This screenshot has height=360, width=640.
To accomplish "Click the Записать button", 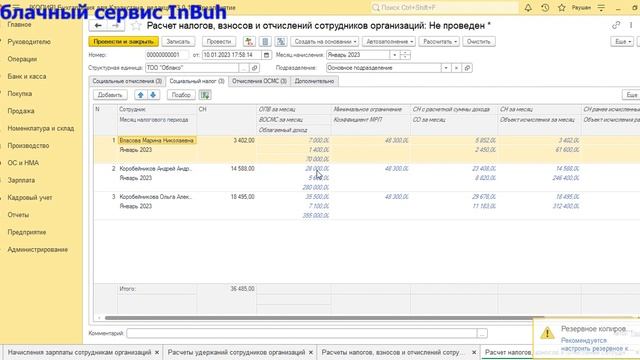I will point(178,42).
